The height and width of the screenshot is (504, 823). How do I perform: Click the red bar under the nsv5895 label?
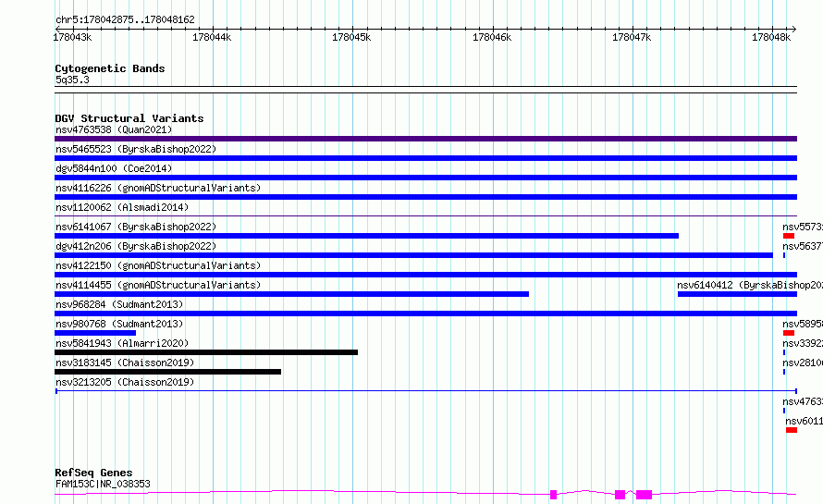click(x=789, y=333)
